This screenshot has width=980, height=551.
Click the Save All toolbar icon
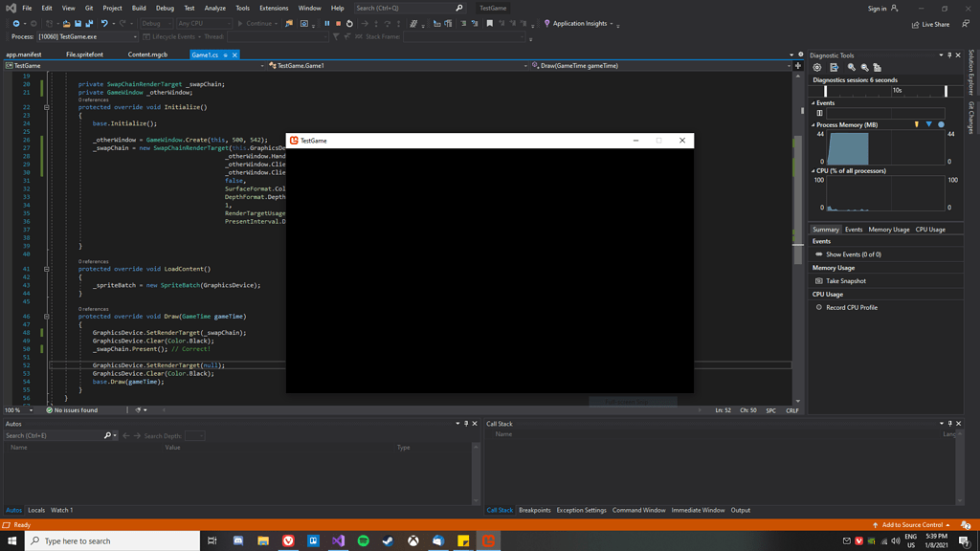click(x=89, y=24)
